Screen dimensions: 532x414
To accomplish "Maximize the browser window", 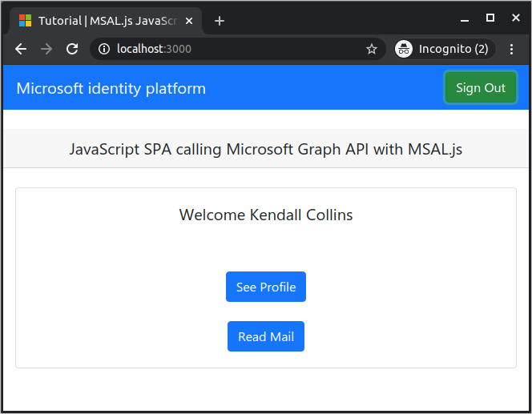I will coord(490,18).
